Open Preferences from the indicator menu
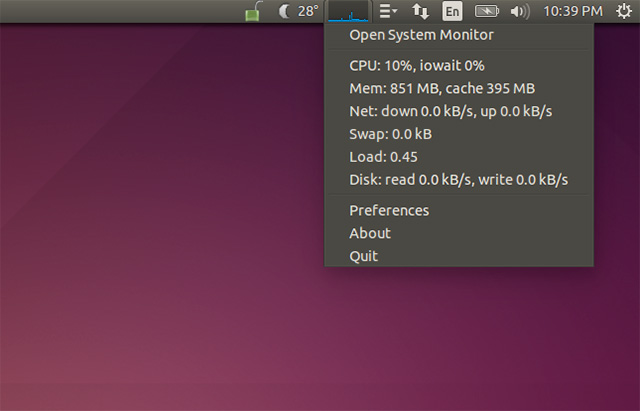This screenshot has width=640, height=411. tap(389, 210)
